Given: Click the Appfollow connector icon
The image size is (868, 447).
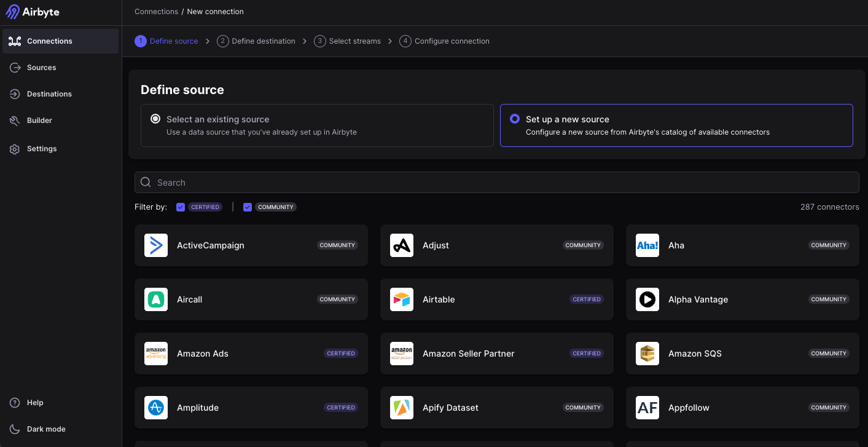Looking at the screenshot, I should (647, 408).
